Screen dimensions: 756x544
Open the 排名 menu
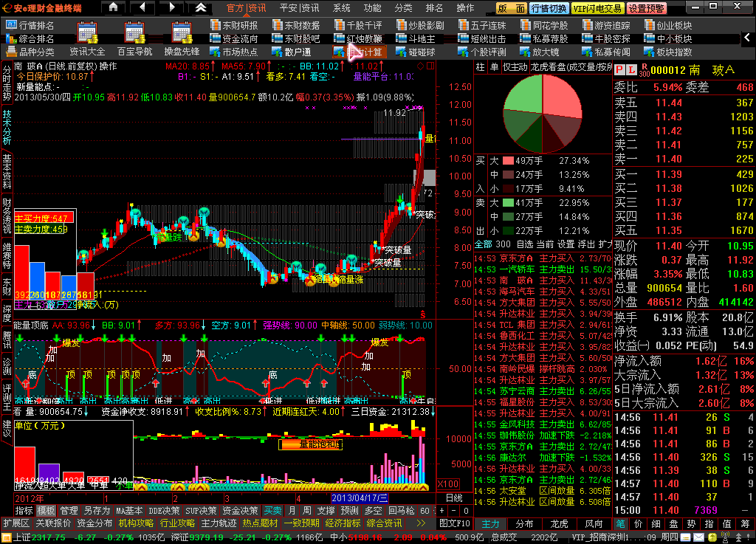(x=434, y=8)
